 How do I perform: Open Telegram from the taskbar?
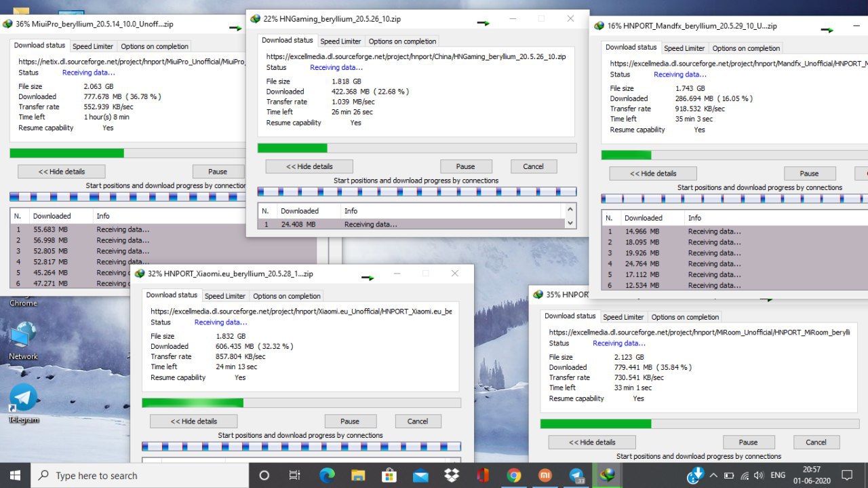[x=577, y=475]
